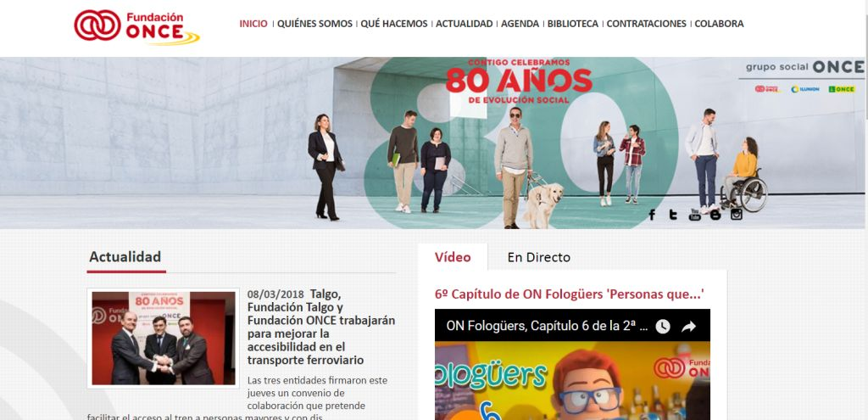Click the video Watch later clock icon
Image resolution: width=868 pixels, height=420 pixels.
[x=663, y=327]
